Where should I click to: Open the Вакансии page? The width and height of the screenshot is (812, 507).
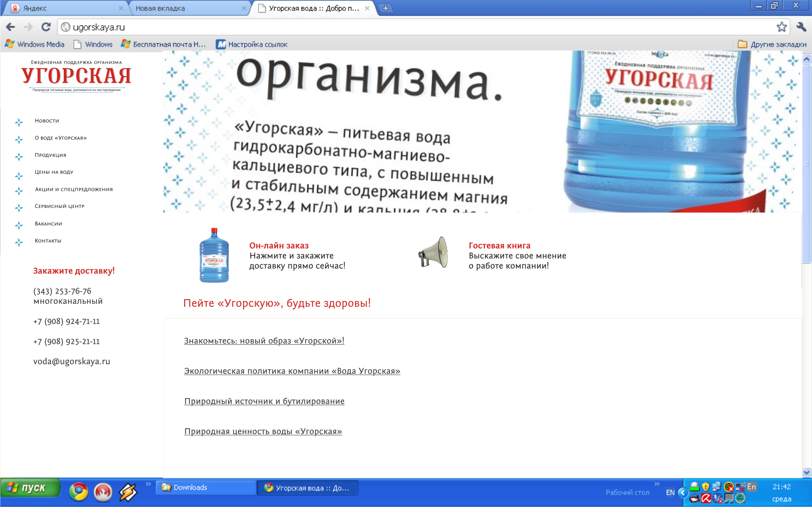pos(49,224)
